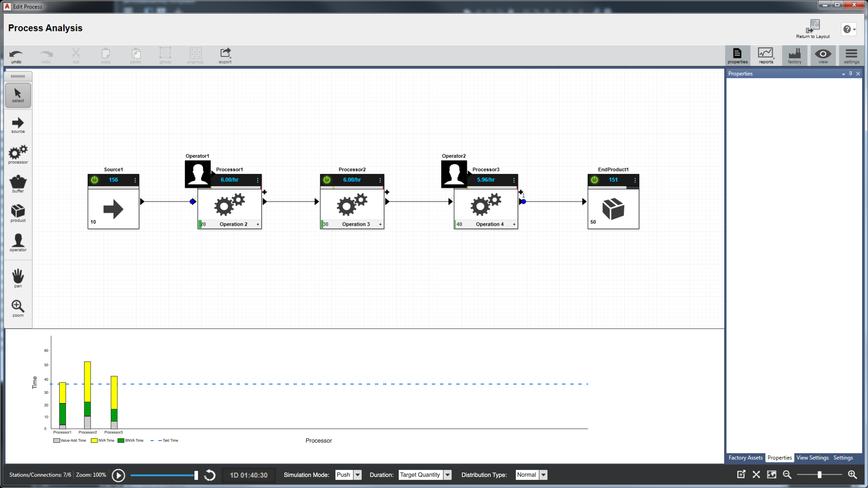Click the plus connector beside Processor2

click(387, 192)
